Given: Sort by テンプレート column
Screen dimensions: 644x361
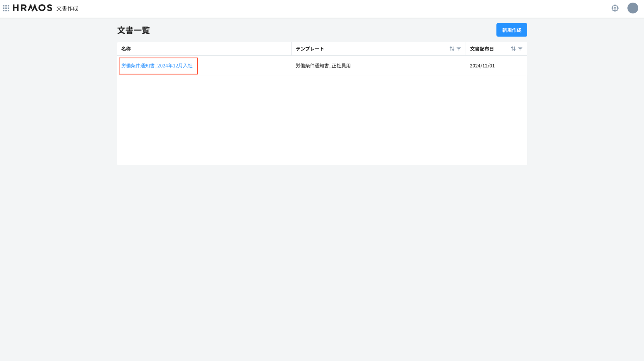Looking at the screenshot, I should (x=452, y=49).
